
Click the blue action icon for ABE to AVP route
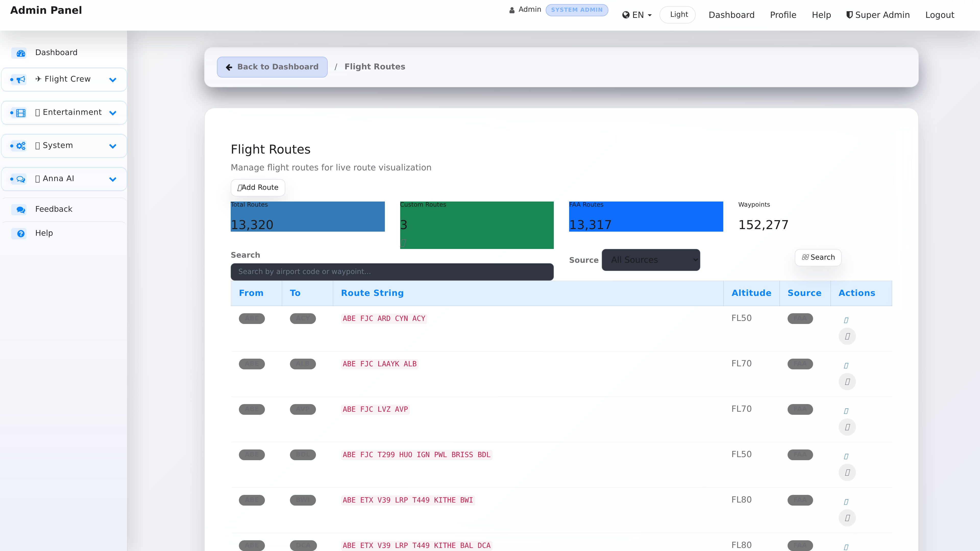846,411
